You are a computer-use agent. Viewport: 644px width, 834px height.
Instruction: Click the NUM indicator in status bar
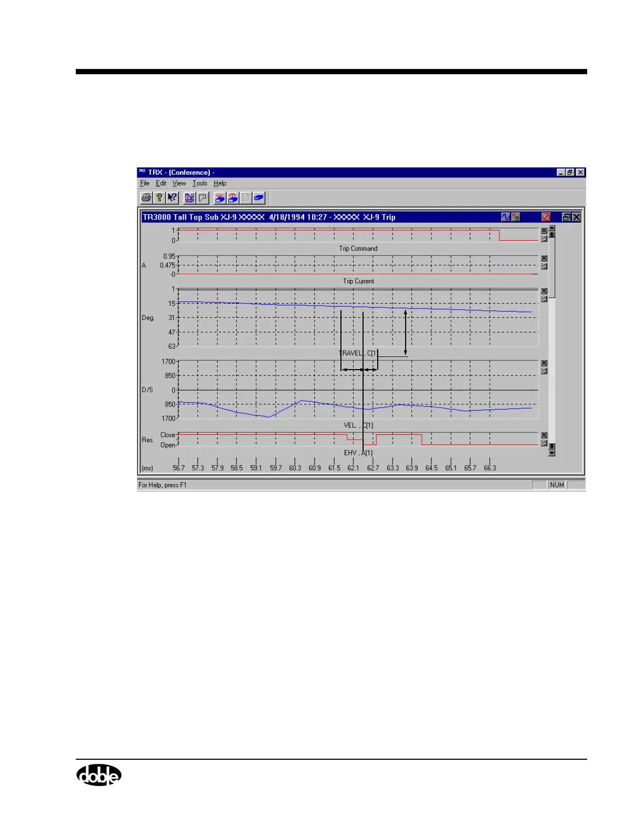[557, 485]
